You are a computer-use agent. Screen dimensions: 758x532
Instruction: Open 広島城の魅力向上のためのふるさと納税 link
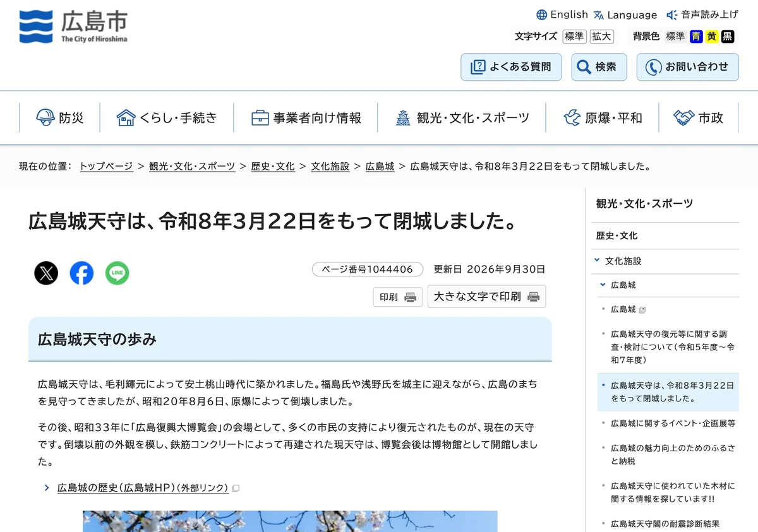(x=673, y=454)
